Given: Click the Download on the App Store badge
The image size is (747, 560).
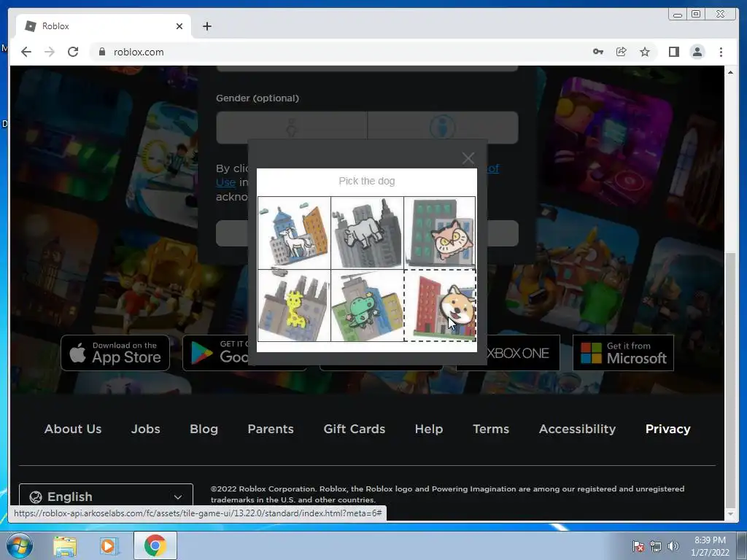Looking at the screenshot, I should [115, 353].
